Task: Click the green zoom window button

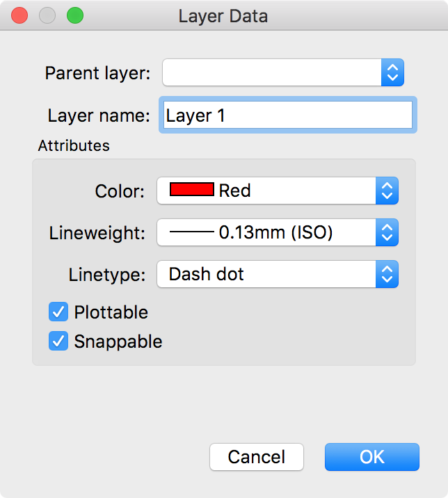Action: click(74, 15)
